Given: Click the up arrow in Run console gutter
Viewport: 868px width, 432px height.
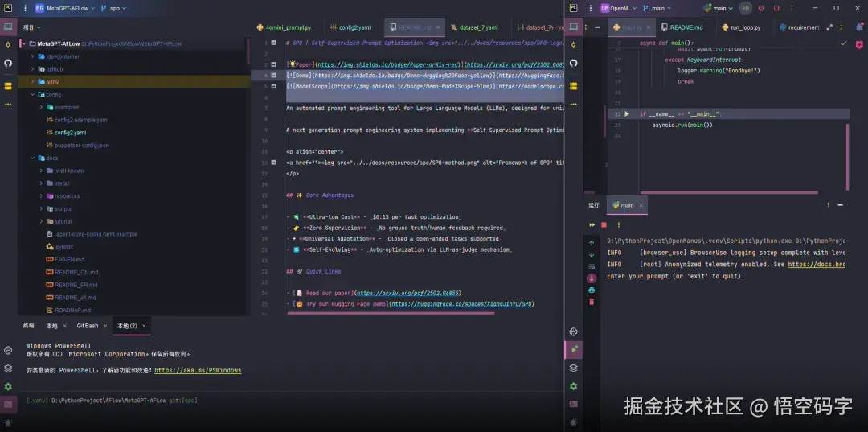Looking at the screenshot, I should (x=592, y=243).
